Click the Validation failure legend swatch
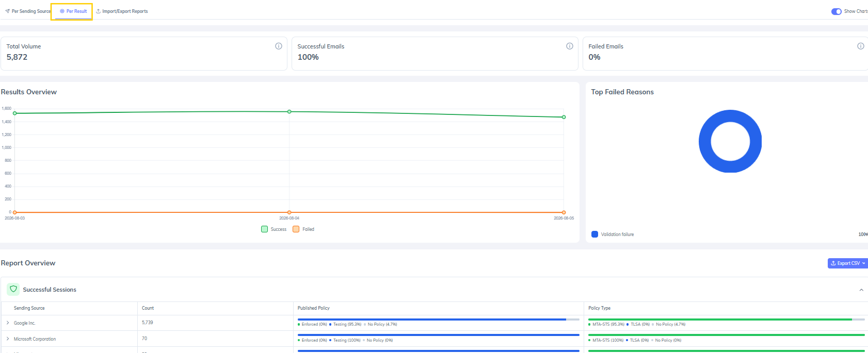Image resolution: width=868 pixels, height=353 pixels. (x=594, y=234)
